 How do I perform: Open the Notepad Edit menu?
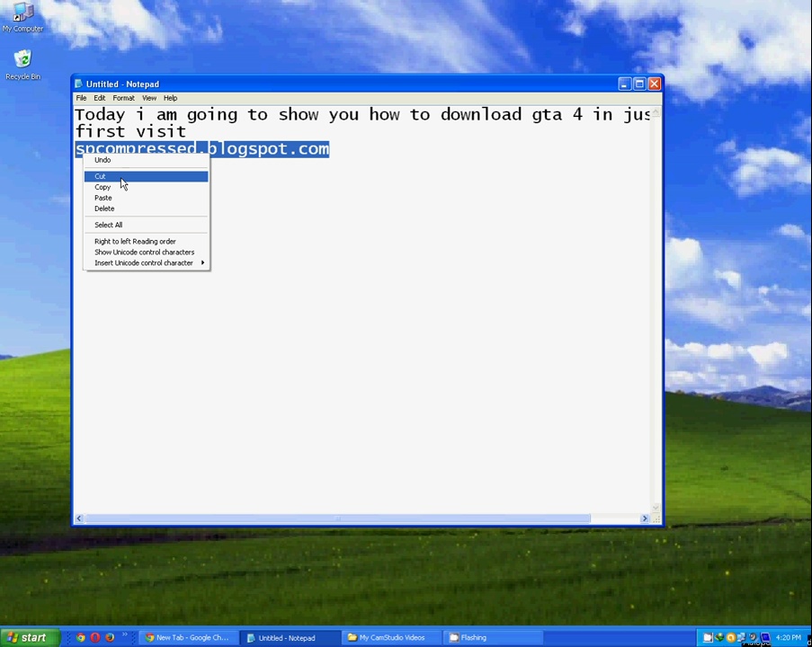coord(100,98)
